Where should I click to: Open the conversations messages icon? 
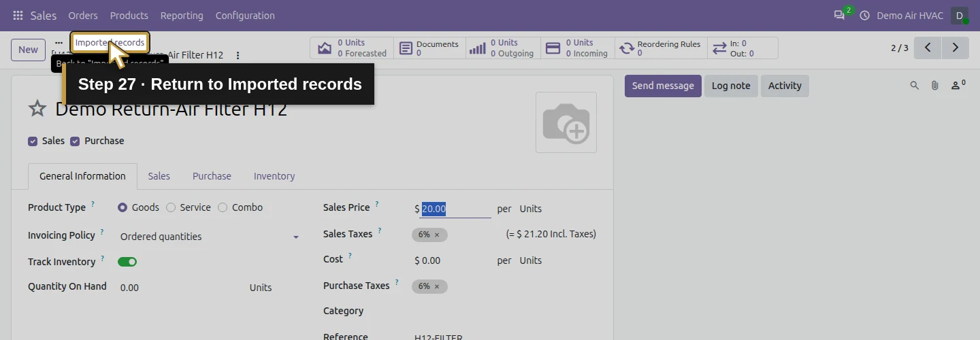tap(840, 15)
